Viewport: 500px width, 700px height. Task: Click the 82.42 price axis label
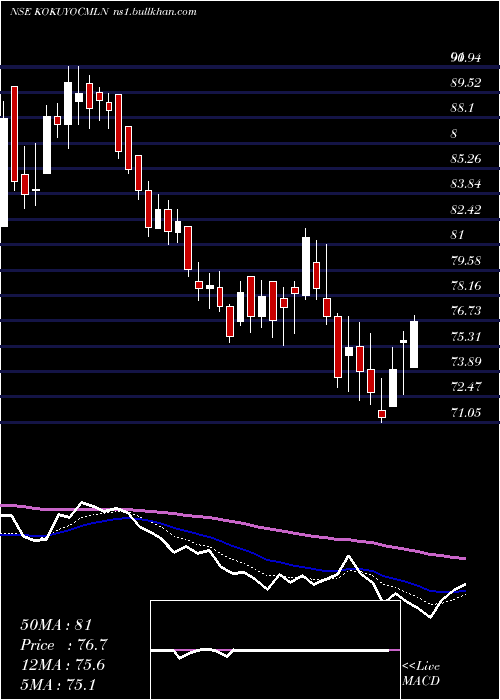coord(466,210)
